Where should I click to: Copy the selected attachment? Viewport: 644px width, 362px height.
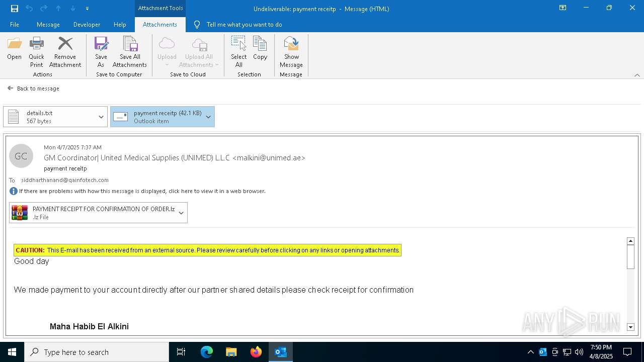[x=260, y=49]
